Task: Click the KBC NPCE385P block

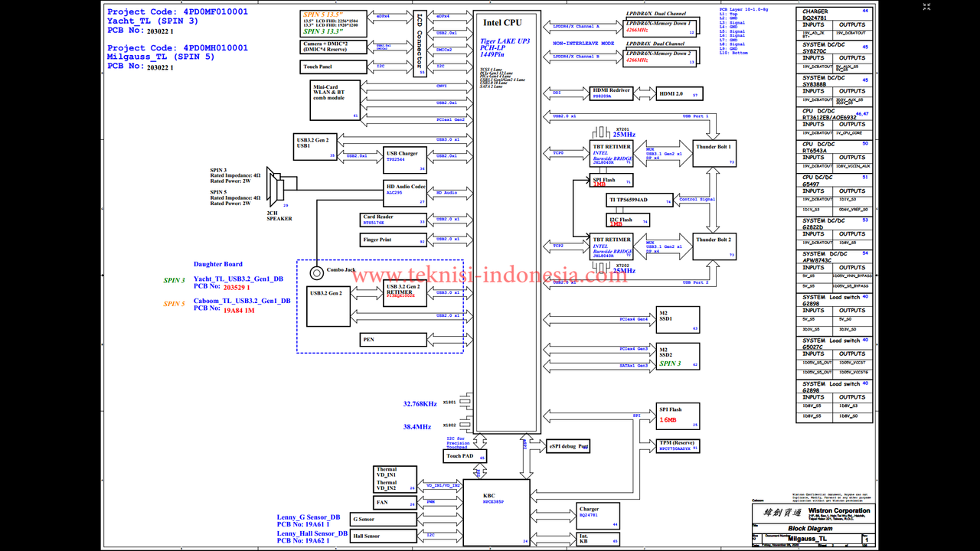Action: point(496,513)
